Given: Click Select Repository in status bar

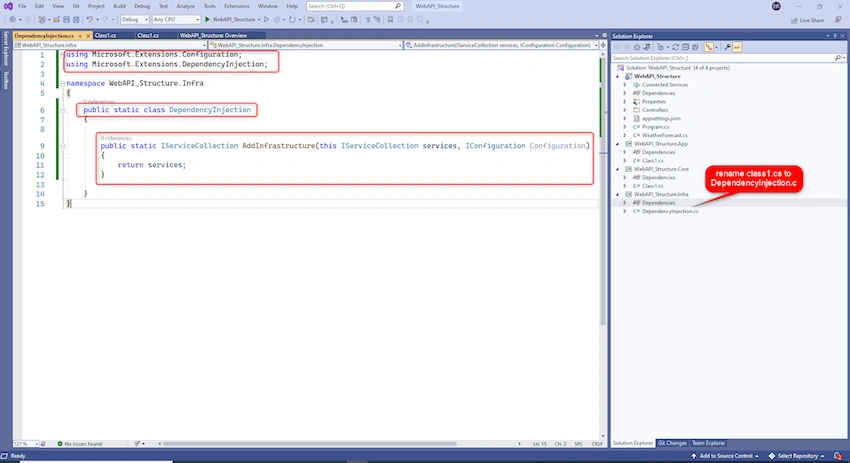Looking at the screenshot, I should click(796, 456).
